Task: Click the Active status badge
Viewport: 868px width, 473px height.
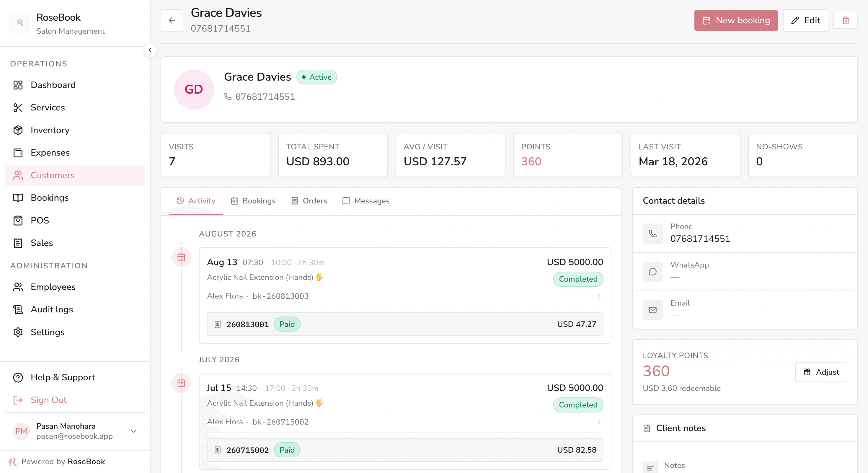Action: [x=317, y=77]
